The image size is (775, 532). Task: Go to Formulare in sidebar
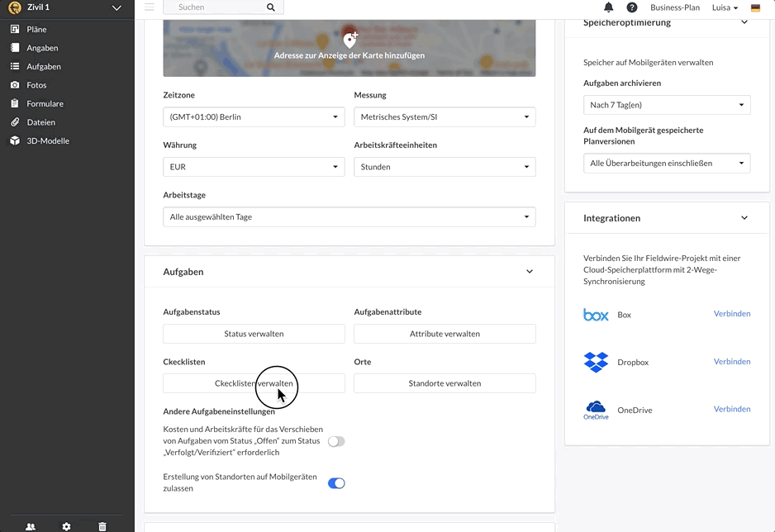point(45,104)
